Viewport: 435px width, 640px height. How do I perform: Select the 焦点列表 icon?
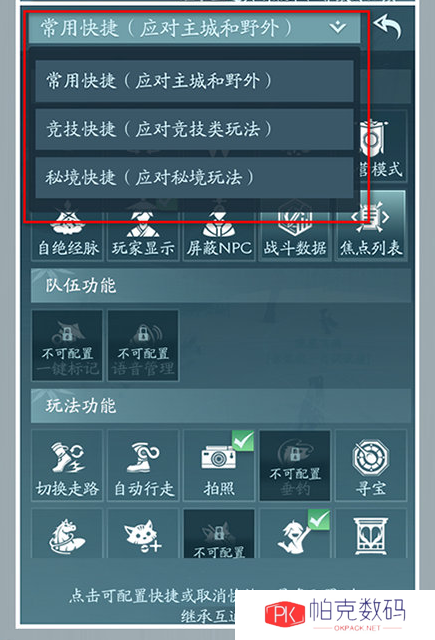point(371,227)
